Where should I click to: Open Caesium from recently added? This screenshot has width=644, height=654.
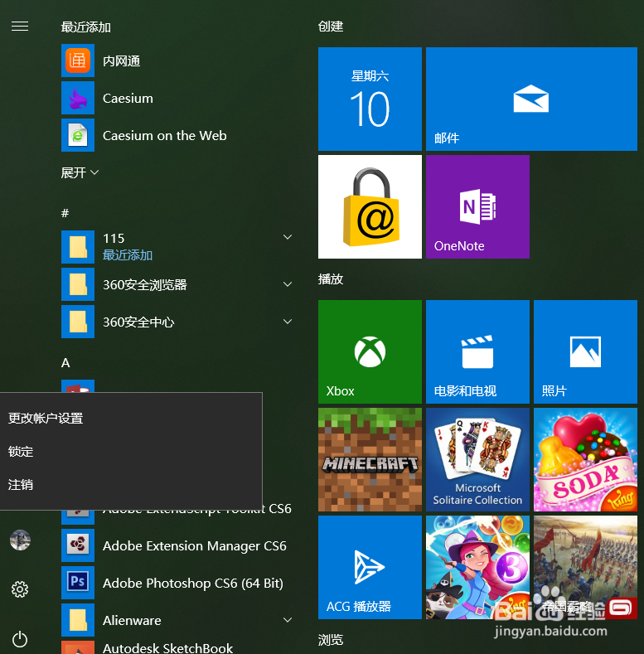click(x=177, y=98)
